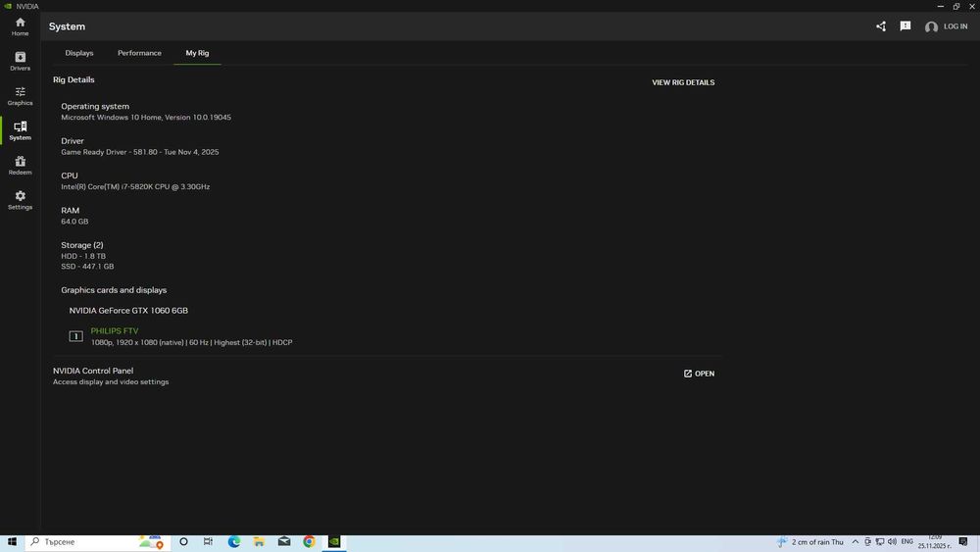This screenshot has height=552, width=980.
Task: Open File Explorer from taskbar
Action: tap(259, 542)
